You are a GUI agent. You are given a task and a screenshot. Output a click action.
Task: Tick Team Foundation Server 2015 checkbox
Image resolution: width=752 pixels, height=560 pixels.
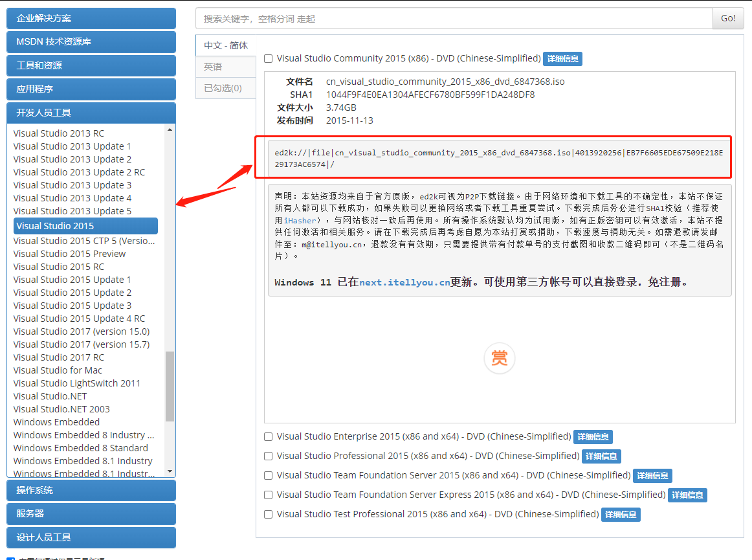269,476
